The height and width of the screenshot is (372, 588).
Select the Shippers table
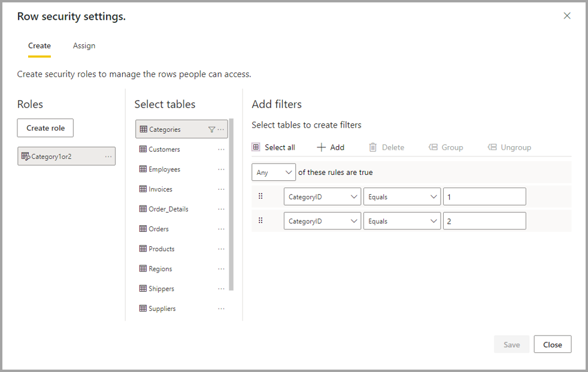tap(181, 288)
